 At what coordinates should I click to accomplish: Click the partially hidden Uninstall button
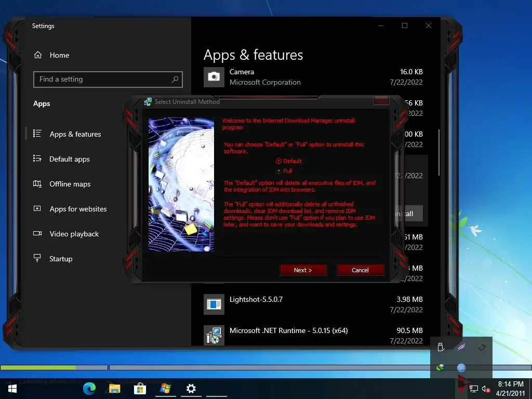pyautogui.click(x=408, y=214)
